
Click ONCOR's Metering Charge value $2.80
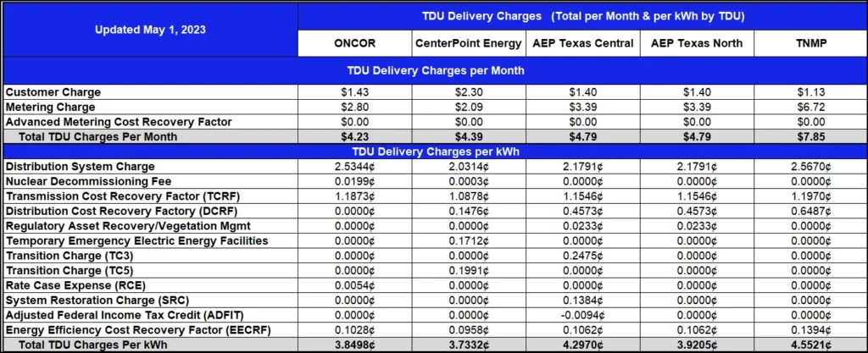pyautogui.click(x=355, y=108)
